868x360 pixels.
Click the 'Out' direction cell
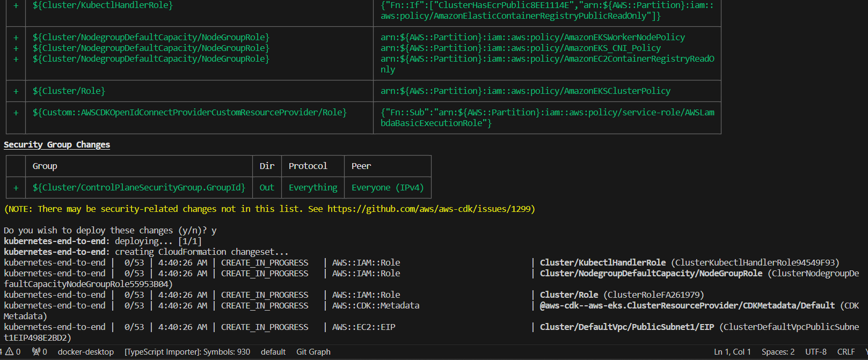[x=267, y=188]
